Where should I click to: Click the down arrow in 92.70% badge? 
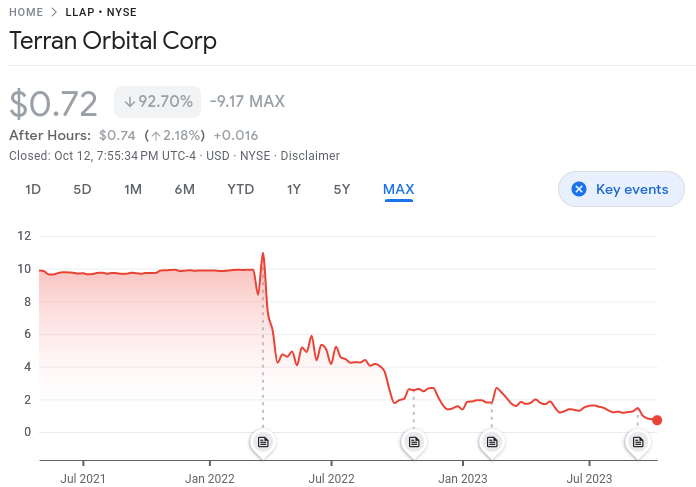click(130, 102)
